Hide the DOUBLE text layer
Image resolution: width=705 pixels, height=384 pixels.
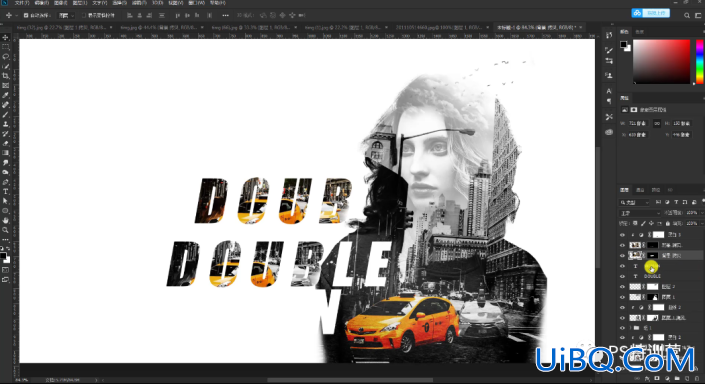[622, 276]
